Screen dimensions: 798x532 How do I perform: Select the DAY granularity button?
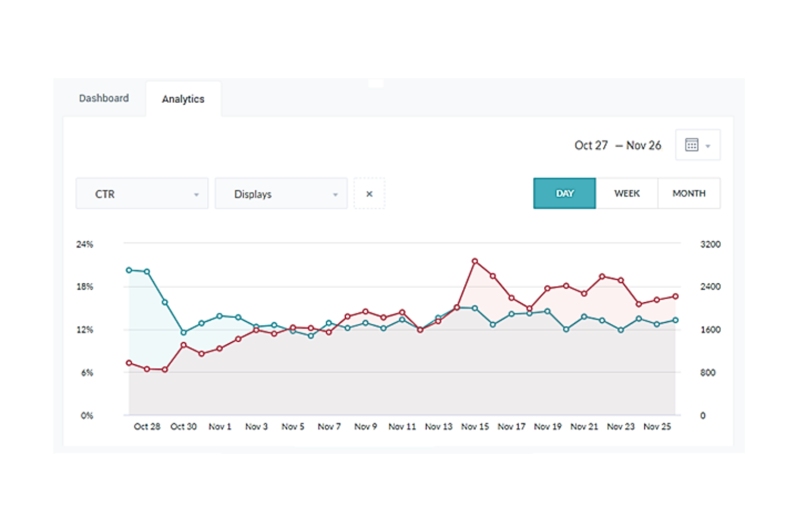pyautogui.click(x=564, y=193)
